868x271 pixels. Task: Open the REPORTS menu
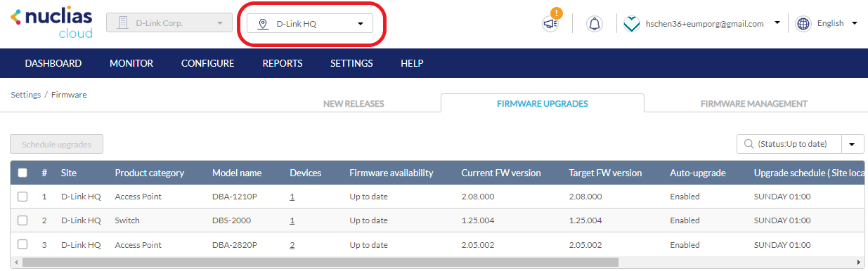click(283, 63)
